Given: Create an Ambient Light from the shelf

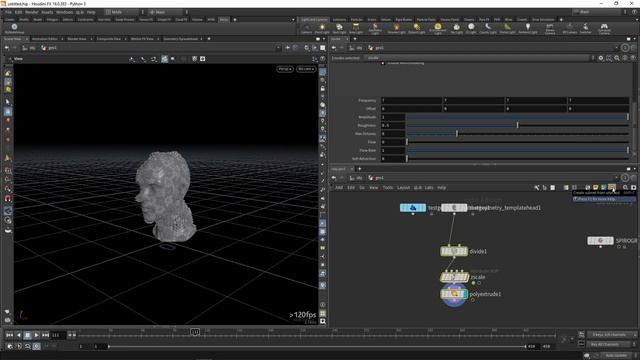Looking at the screenshot, I should (x=528, y=29).
